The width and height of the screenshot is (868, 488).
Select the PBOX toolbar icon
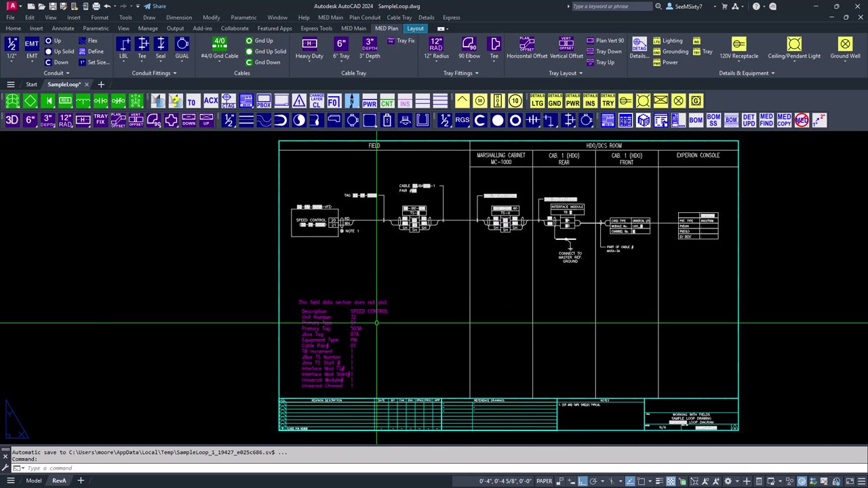tap(264, 101)
